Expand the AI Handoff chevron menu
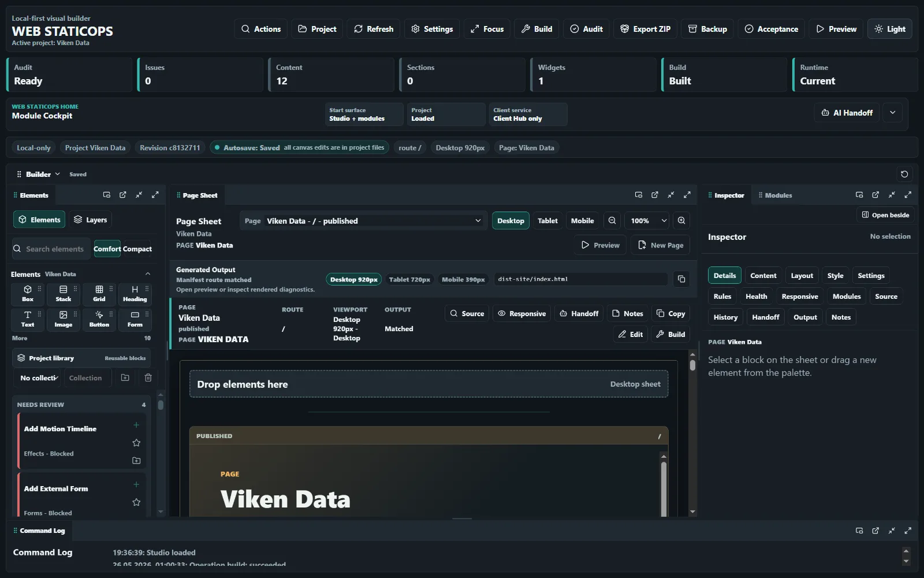 pos(893,113)
